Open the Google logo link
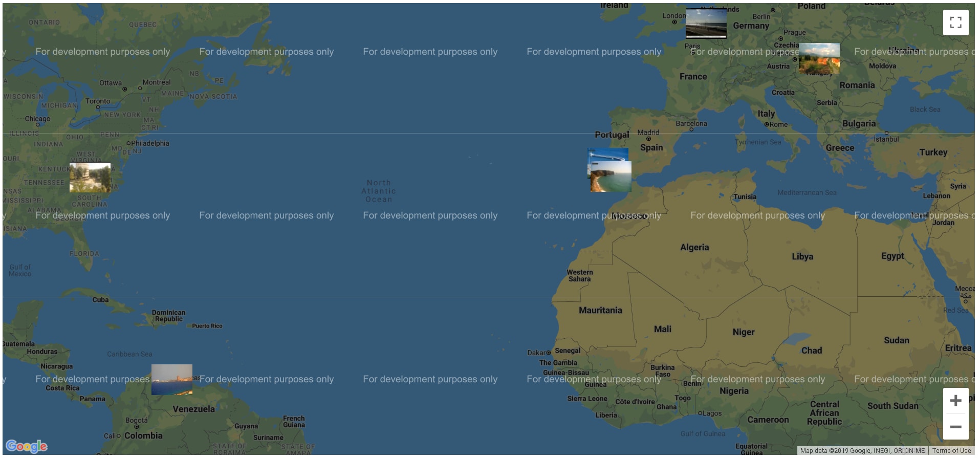The image size is (980, 459). click(x=27, y=447)
